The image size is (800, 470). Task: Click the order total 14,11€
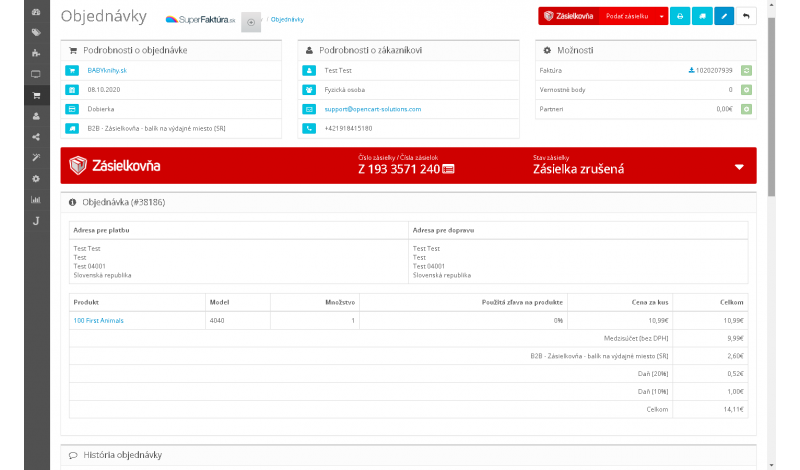coord(734,409)
